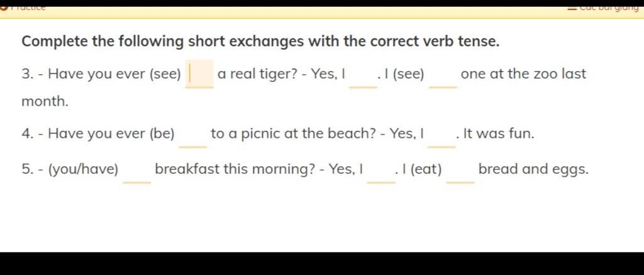Screen dimensions: 644x275
Task: Click the blank after "Yes, I" in question 5
Action: coord(381,171)
